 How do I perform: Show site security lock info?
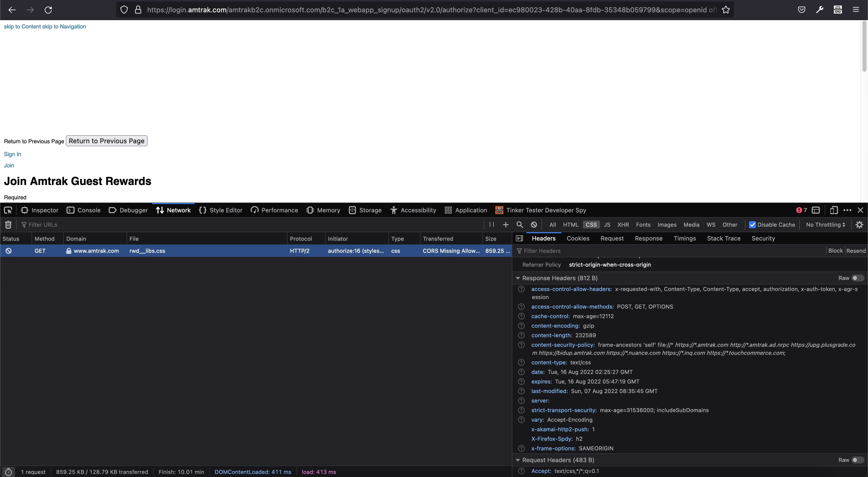138,10
